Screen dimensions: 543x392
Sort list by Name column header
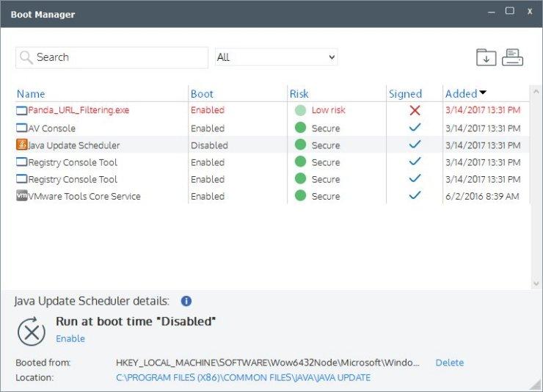click(x=31, y=94)
